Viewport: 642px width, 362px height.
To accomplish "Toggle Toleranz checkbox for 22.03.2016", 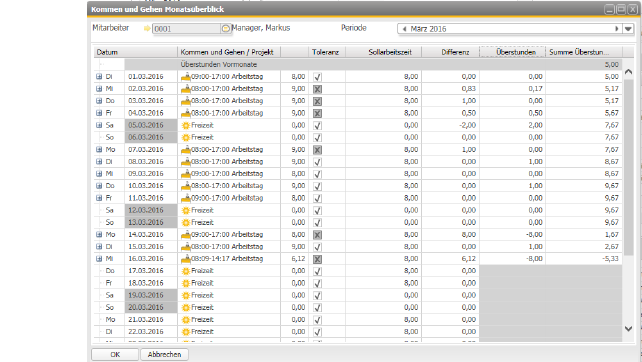I will coord(317,332).
